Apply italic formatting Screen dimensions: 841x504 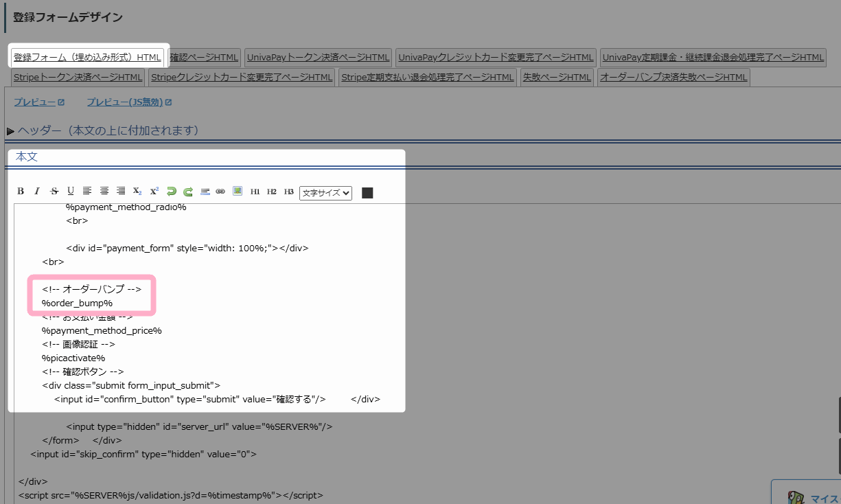(x=37, y=192)
